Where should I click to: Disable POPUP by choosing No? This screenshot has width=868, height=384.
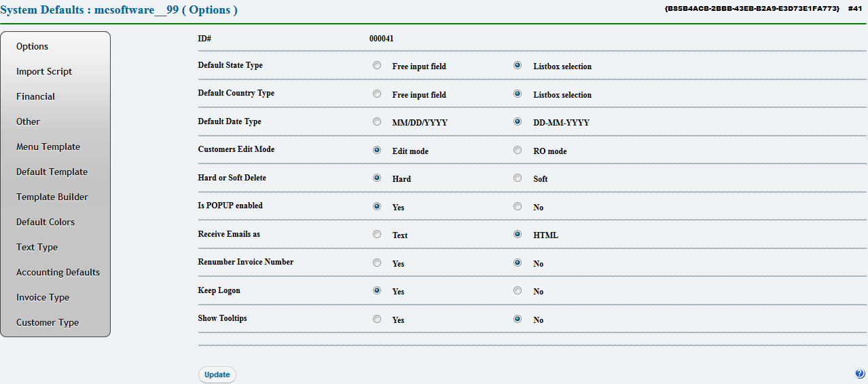(x=518, y=206)
